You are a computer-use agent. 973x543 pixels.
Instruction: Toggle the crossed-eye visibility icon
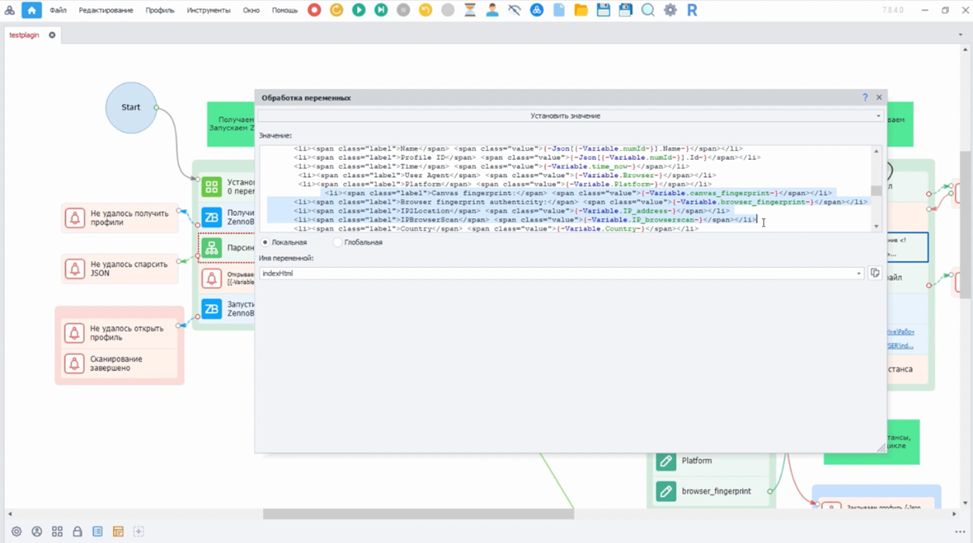point(514,10)
